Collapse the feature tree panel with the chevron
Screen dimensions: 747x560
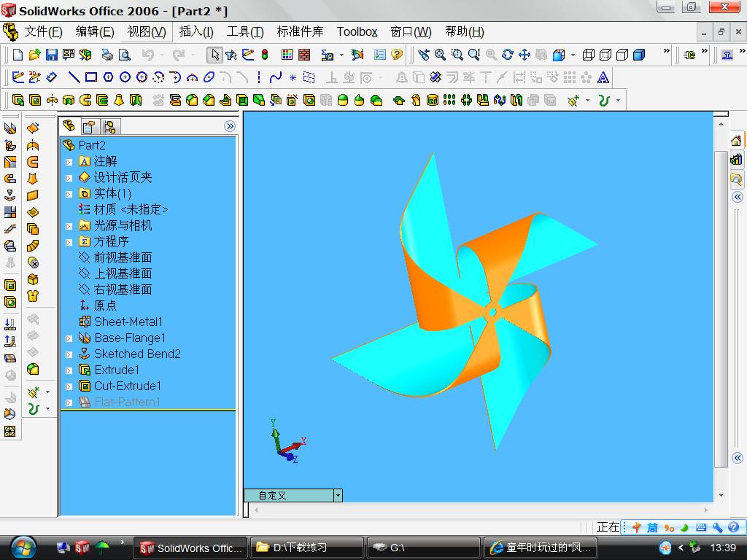coord(230,126)
